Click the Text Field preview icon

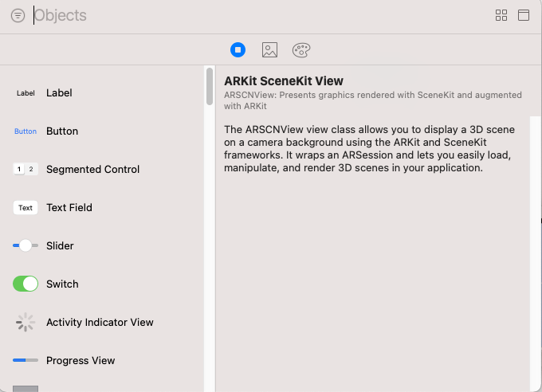tap(26, 208)
